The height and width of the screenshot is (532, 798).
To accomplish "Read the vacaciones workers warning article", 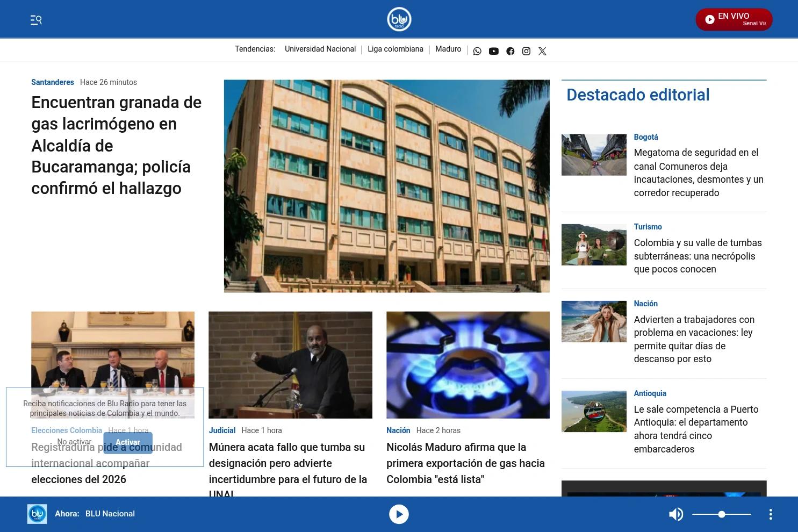I will pyautogui.click(x=694, y=339).
